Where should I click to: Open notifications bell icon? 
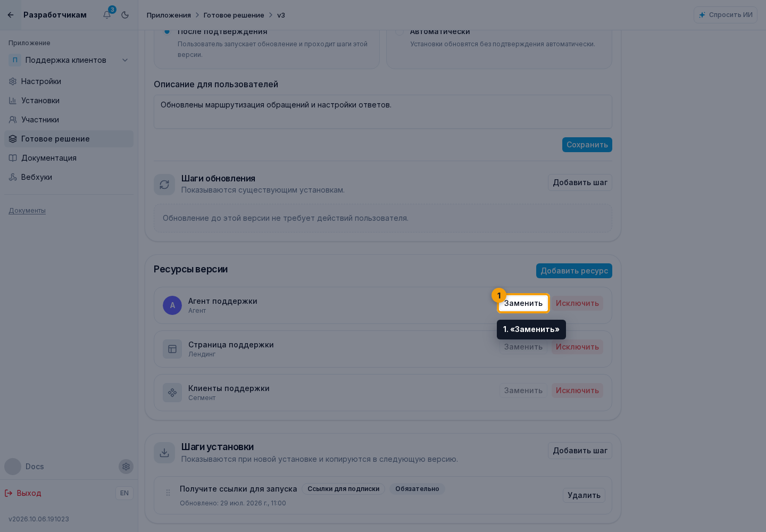point(107,15)
